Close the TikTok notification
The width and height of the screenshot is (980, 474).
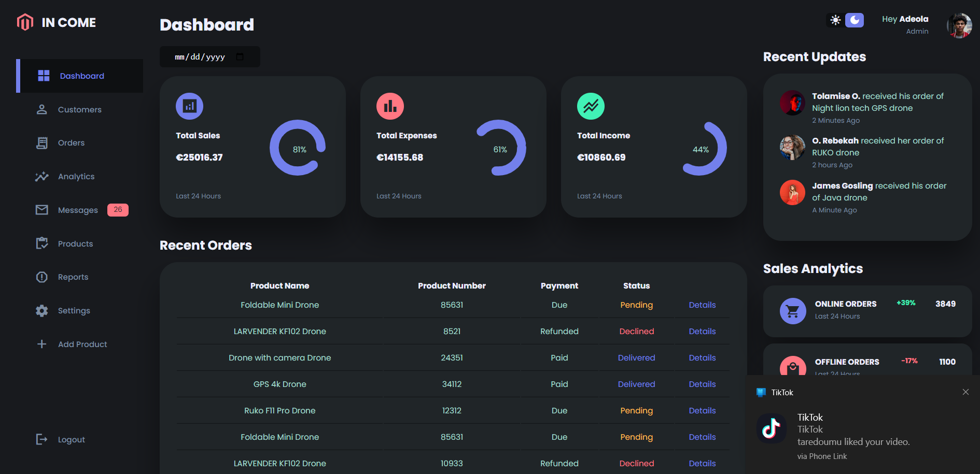pyautogui.click(x=965, y=392)
